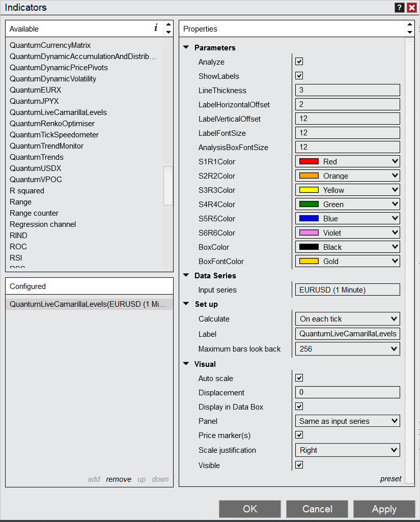The height and width of the screenshot is (522, 420).
Task: Open the Scale justification dropdown
Action: (347, 450)
